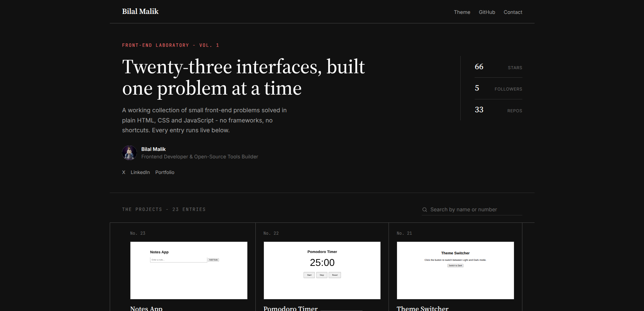The image size is (644, 311).
Task: Click the 66 stars stat
Action: 498,67
